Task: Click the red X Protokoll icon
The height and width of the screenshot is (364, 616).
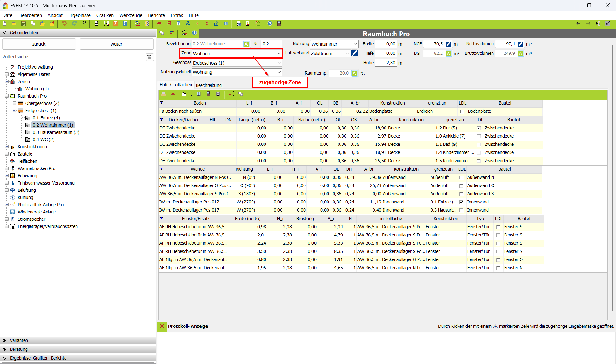Action: tap(162, 326)
